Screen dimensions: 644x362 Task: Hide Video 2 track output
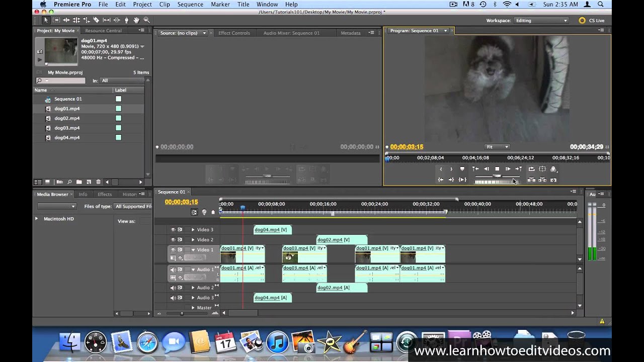(173, 240)
